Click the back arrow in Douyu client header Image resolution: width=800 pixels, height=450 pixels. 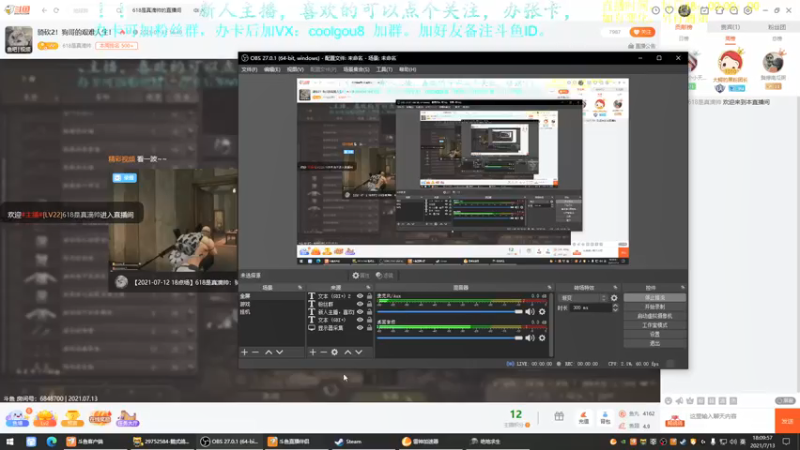(44, 10)
